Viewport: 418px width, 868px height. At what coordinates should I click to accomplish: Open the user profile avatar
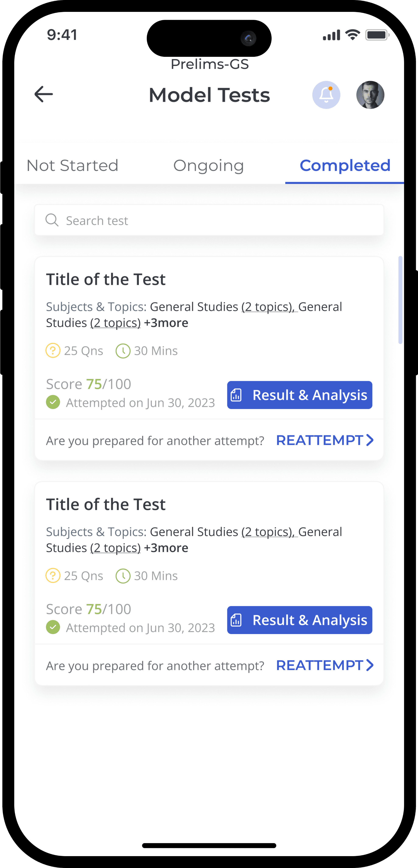370,95
